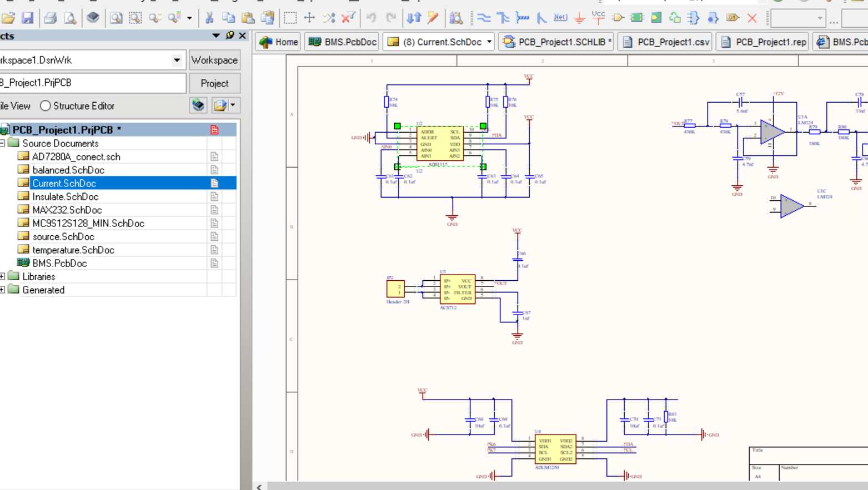Select the Structure Editor radio button
The width and height of the screenshot is (868, 490).
pyautogui.click(x=46, y=105)
